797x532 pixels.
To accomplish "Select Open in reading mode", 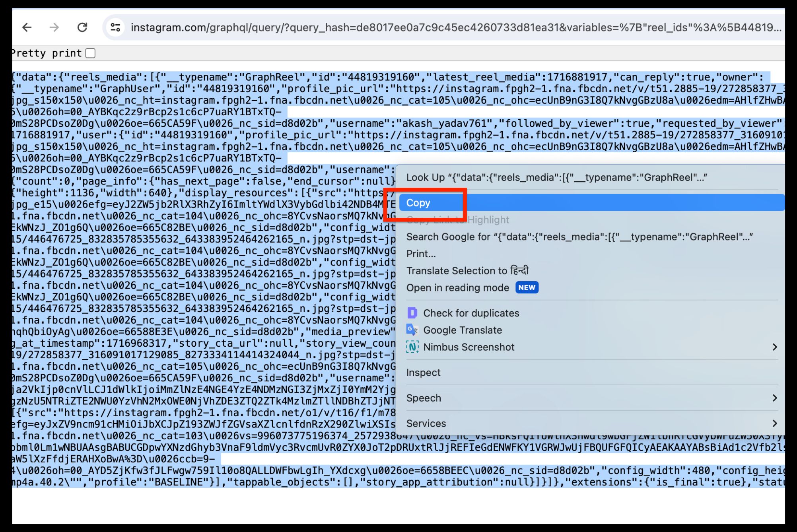I will coord(592,288).
